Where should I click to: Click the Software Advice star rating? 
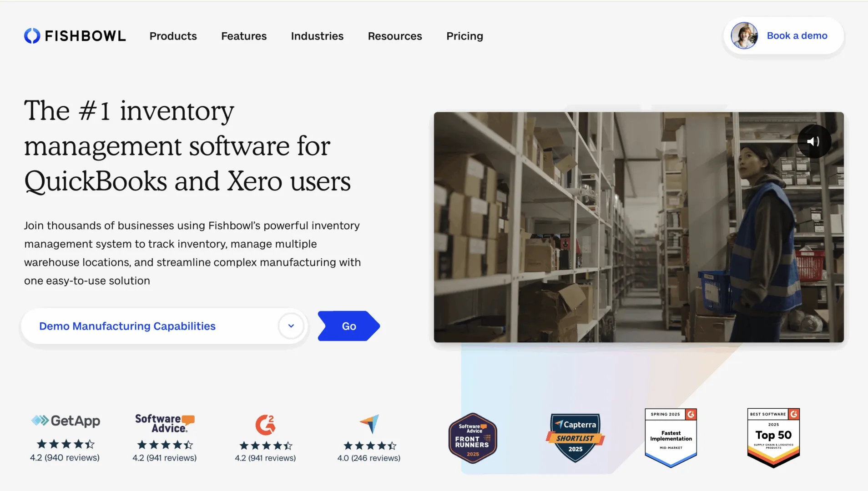[165, 445]
